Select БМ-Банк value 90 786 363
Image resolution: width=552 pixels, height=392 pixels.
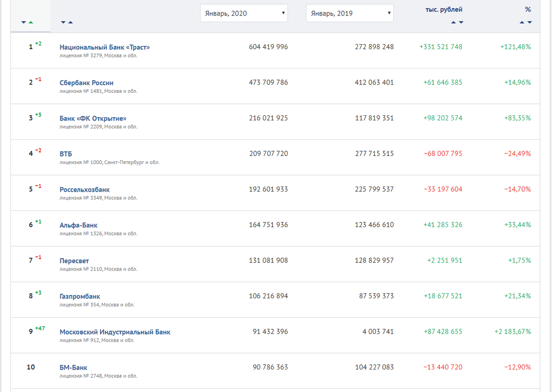(x=270, y=368)
